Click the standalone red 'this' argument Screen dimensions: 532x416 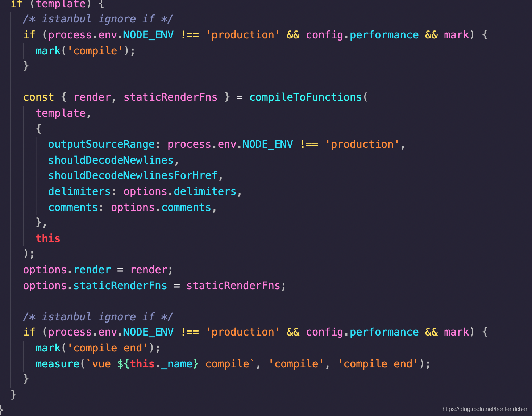point(48,238)
